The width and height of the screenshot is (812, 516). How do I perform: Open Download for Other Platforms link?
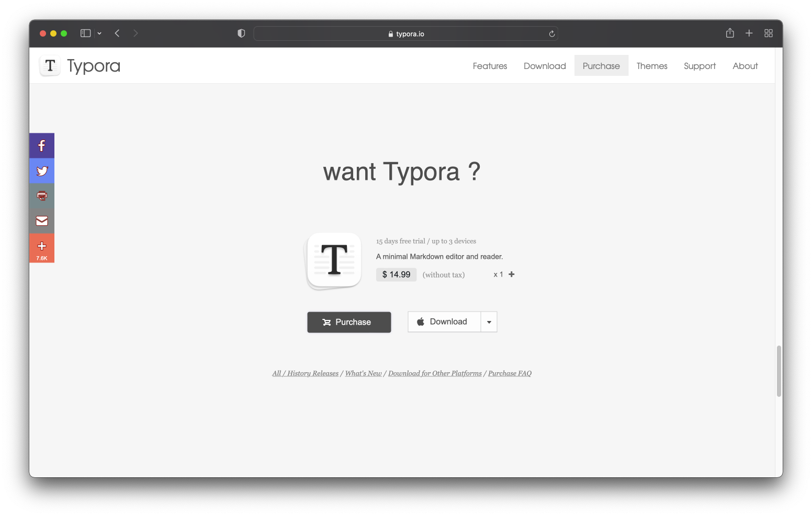435,373
